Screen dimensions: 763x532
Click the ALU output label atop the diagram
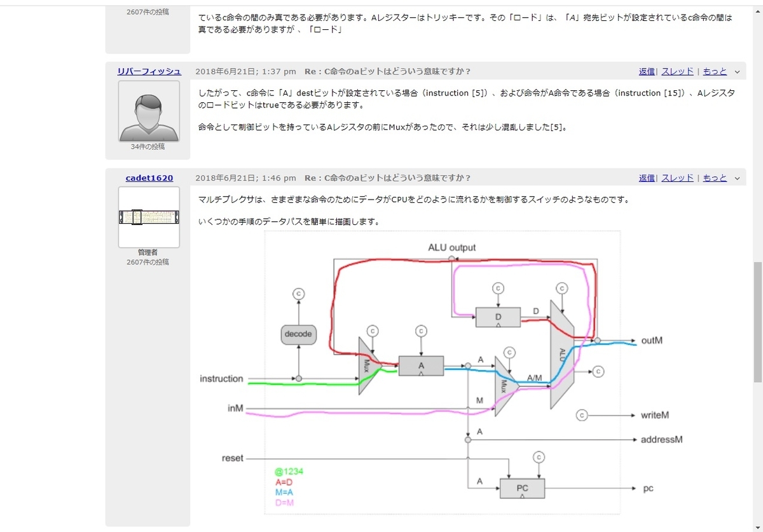click(452, 247)
